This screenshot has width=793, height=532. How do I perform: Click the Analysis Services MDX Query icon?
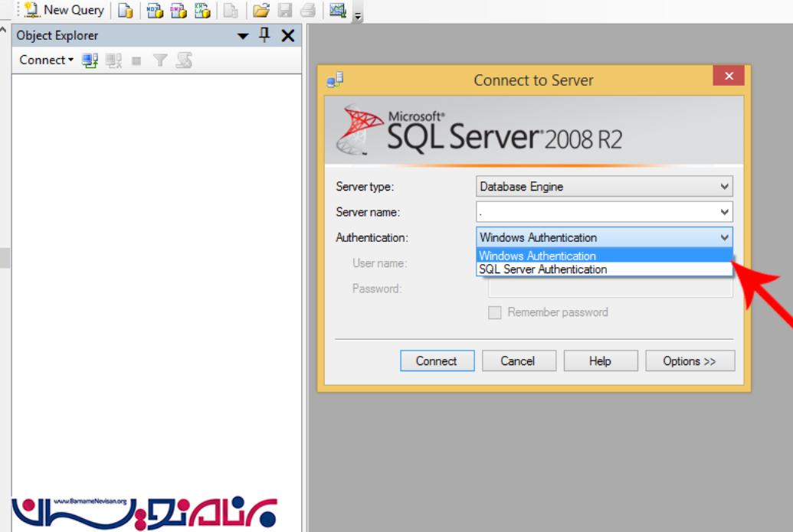[x=155, y=11]
